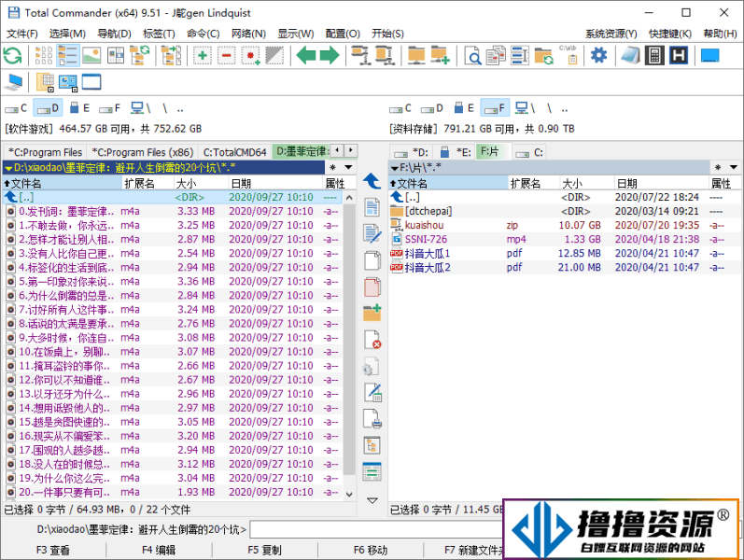Image resolution: width=744 pixels, height=560 pixels.
Task: Toggle the quick view panel icon
Action: click(116, 55)
